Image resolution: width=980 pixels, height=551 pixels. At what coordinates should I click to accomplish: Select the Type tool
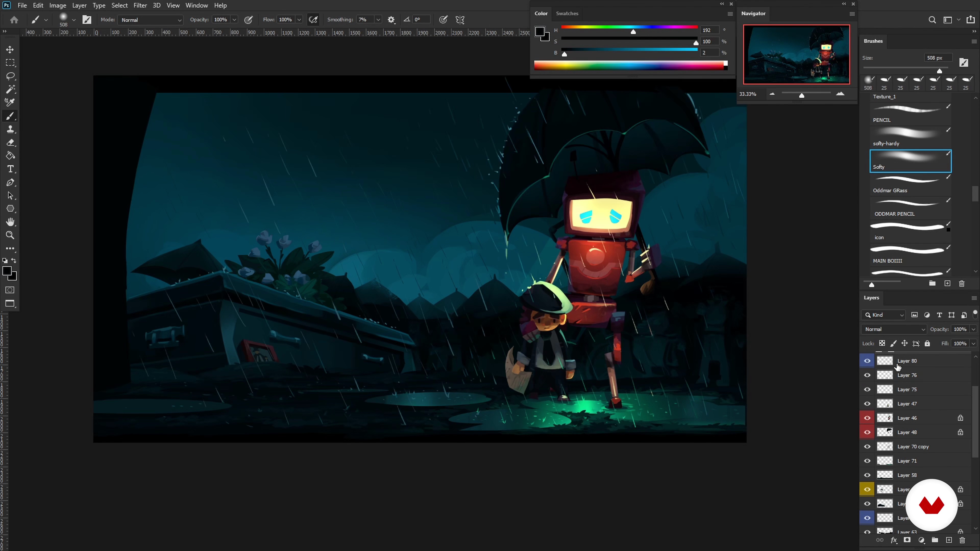[x=10, y=169]
